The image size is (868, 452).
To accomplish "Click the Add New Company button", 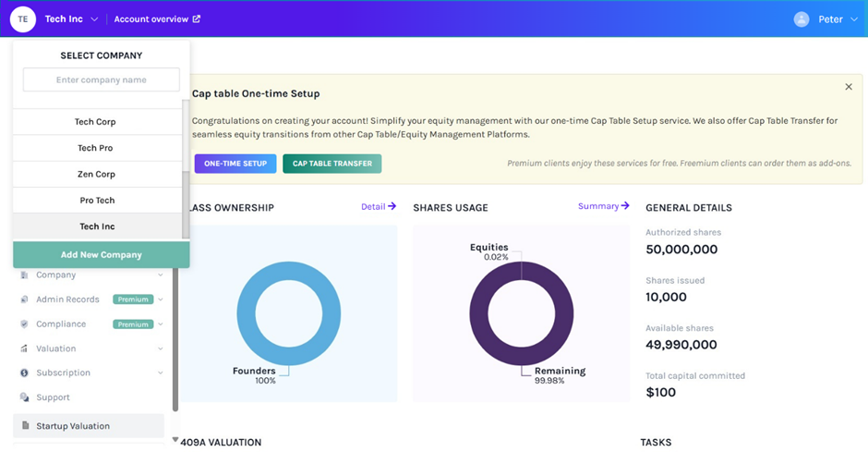I will pos(102,255).
